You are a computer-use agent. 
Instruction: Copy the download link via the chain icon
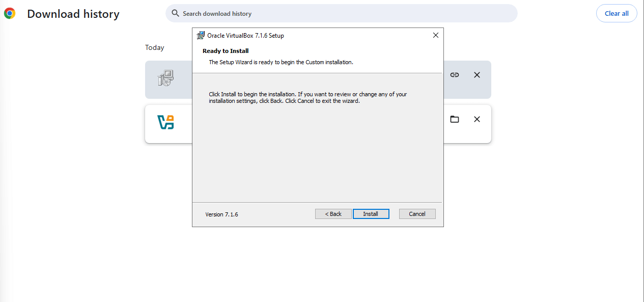[455, 75]
